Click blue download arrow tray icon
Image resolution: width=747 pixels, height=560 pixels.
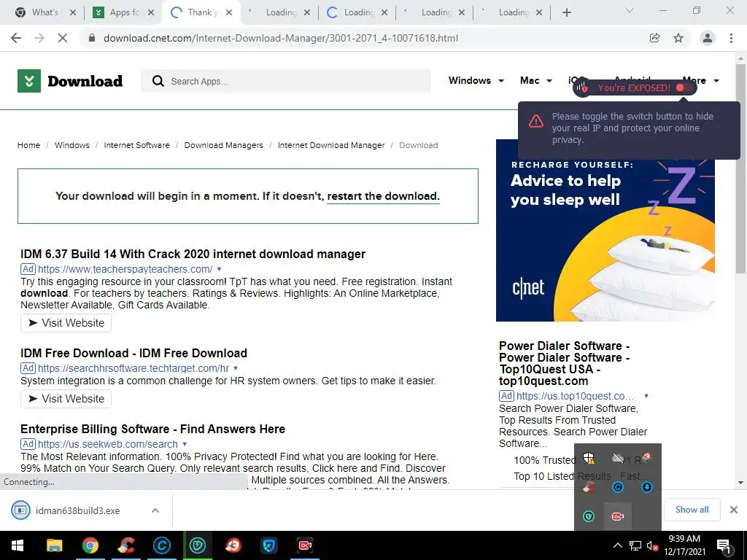646,486
